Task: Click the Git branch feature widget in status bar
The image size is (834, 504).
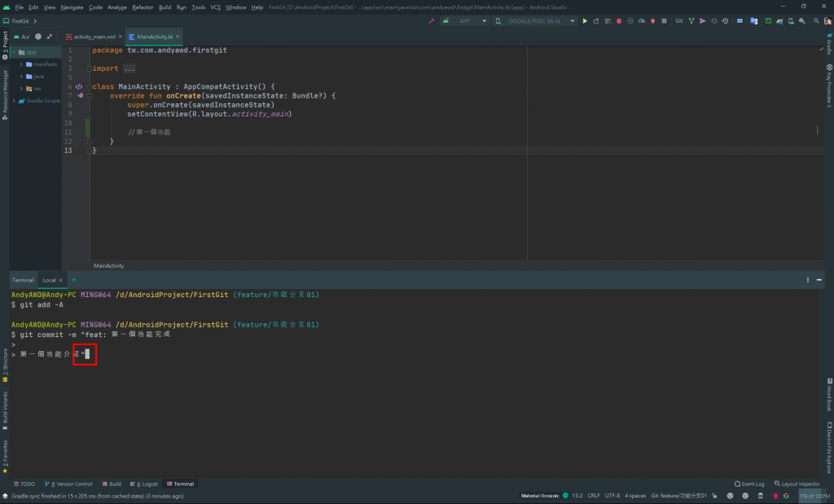Action: pyautogui.click(x=678, y=496)
